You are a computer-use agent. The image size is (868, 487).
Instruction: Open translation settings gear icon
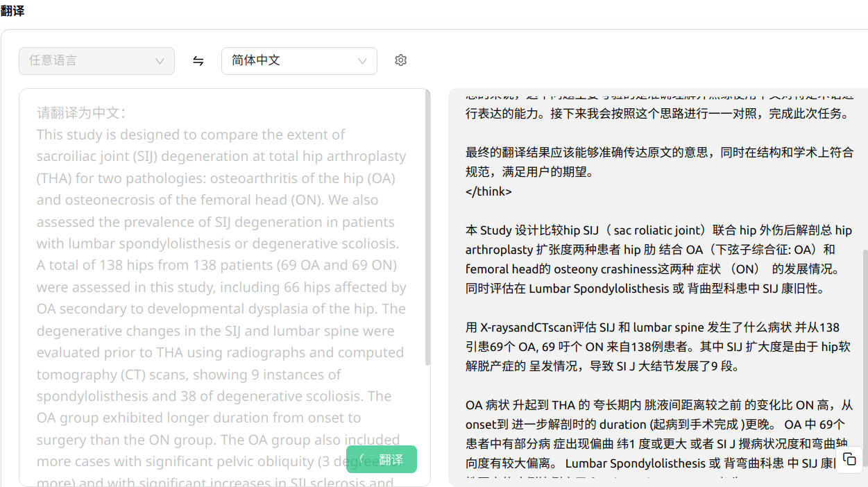(400, 60)
